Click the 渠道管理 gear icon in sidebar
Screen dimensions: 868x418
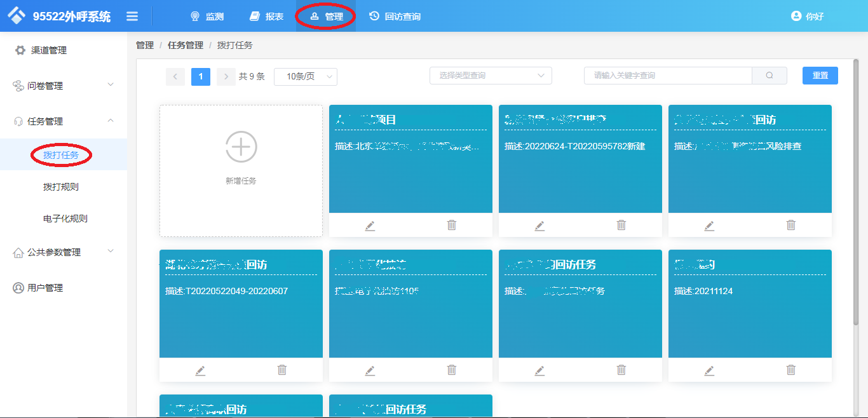pos(20,50)
